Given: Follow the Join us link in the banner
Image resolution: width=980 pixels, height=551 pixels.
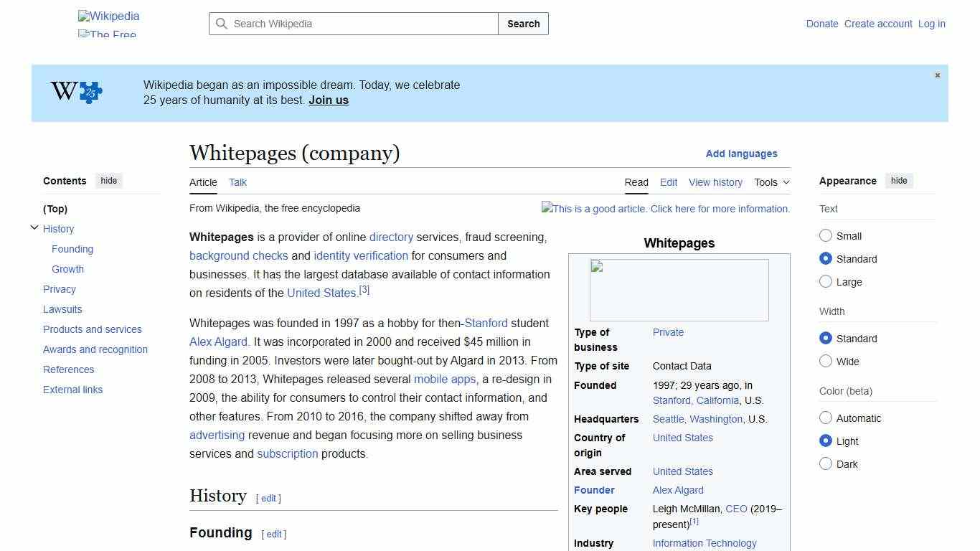Looking at the screenshot, I should pyautogui.click(x=328, y=100).
